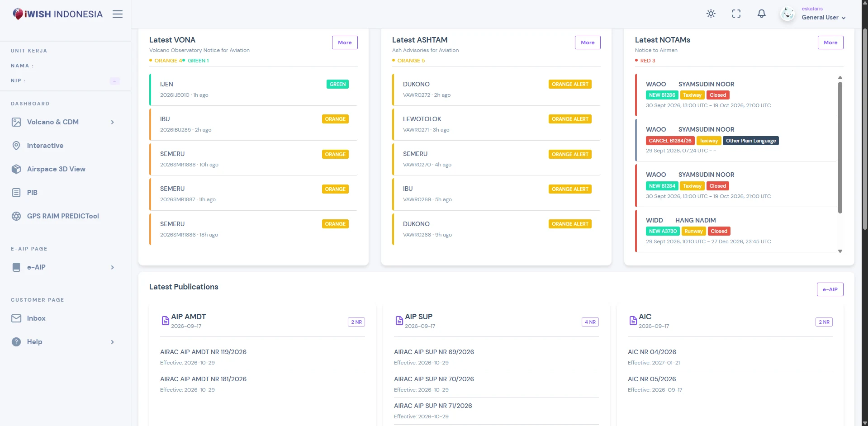Open AIRAC AIP SUP NR 70/2026
The width and height of the screenshot is (868, 426).
coord(434,379)
